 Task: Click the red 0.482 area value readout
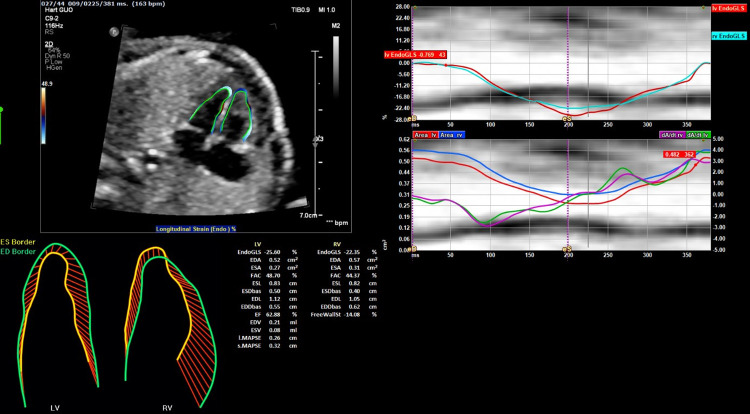[x=681, y=155]
